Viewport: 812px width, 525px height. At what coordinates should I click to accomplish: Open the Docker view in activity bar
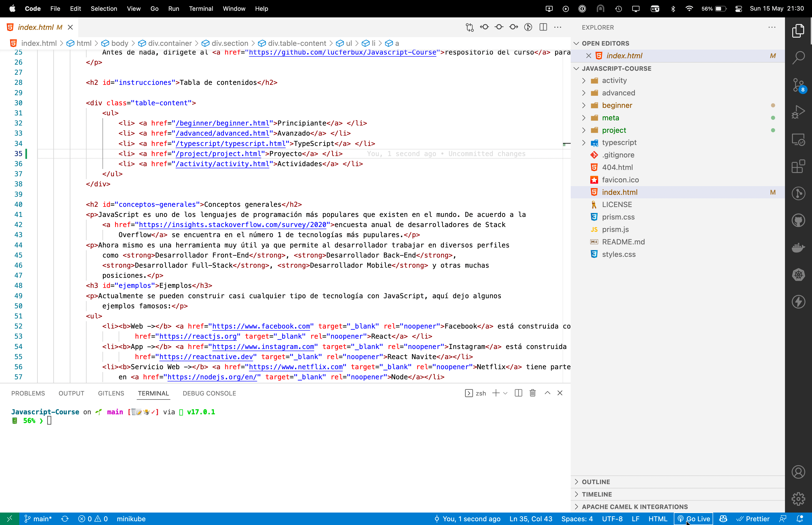(x=798, y=247)
